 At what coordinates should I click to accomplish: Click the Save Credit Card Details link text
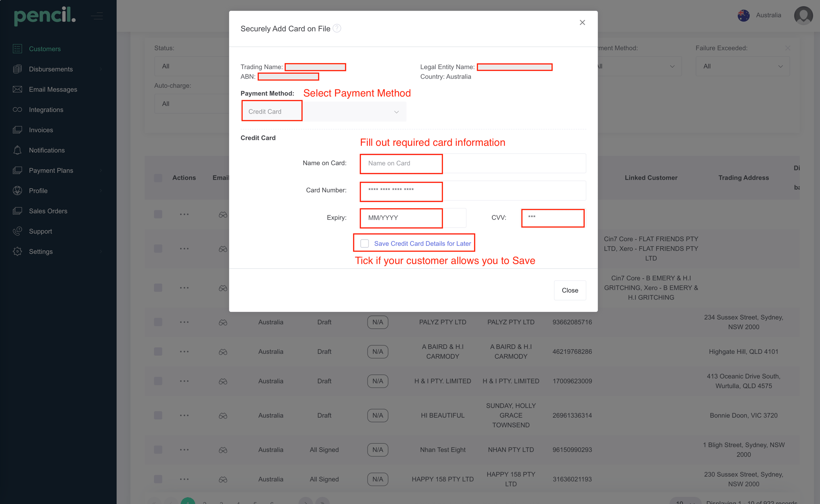pos(422,243)
